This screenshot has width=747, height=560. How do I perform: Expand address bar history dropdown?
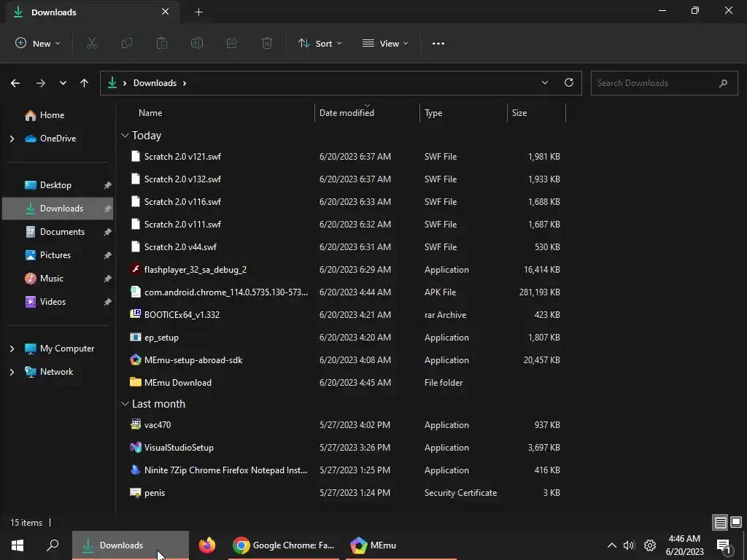click(x=545, y=83)
